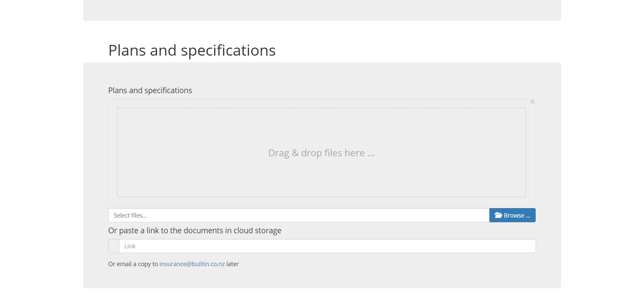Click the 'Select files...' placeholder text
The width and height of the screenshot is (644, 303).
(130, 216)
